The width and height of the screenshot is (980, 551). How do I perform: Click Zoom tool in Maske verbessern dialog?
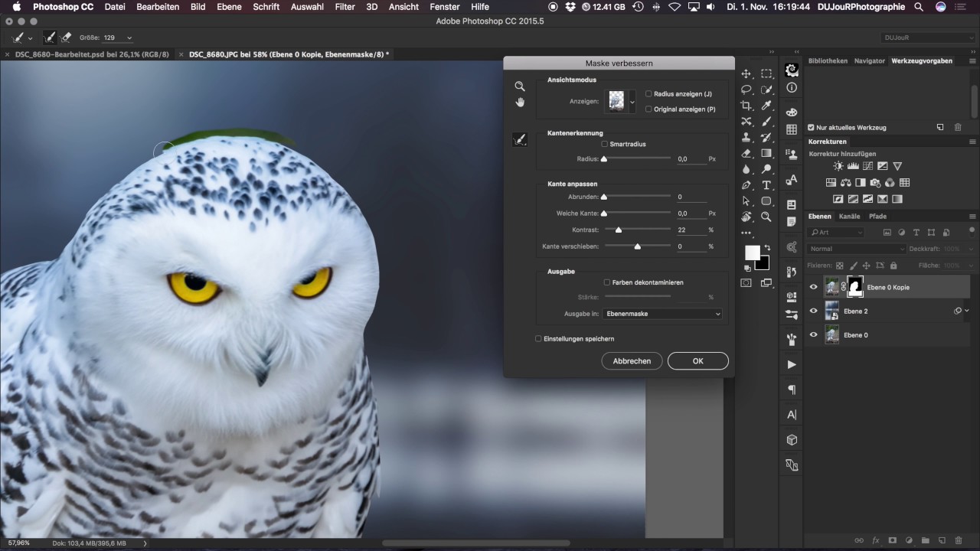click(x=520, y=86)
